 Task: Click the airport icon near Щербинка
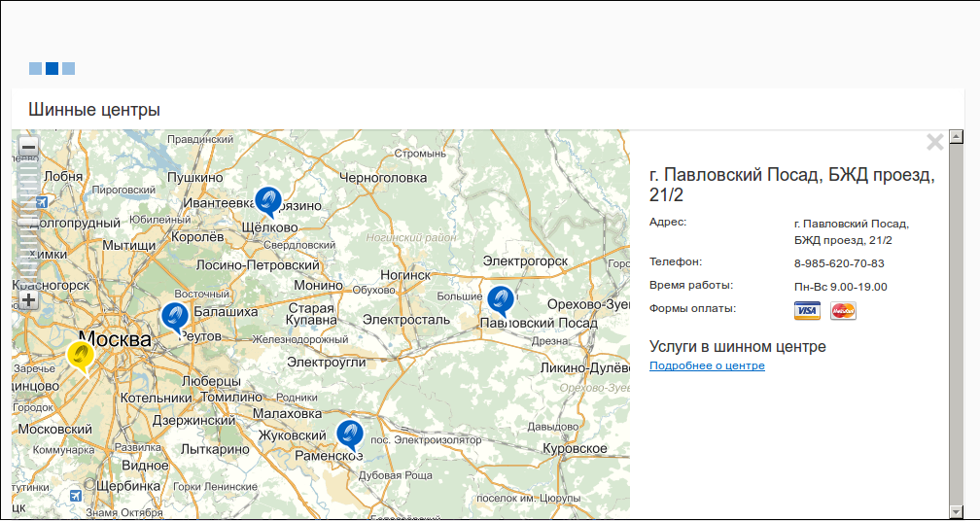click(76, 496)
